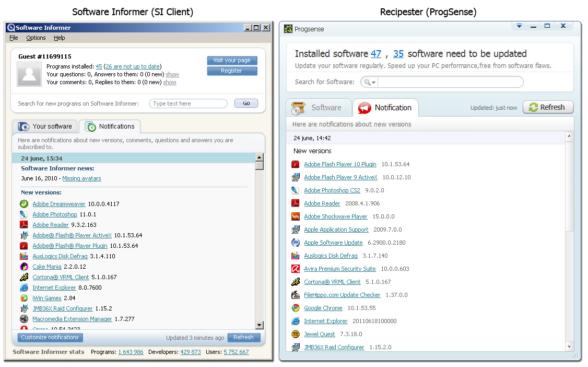Click the iWin Games icon
The image size is (588, 367).
[x=24, y=298]
